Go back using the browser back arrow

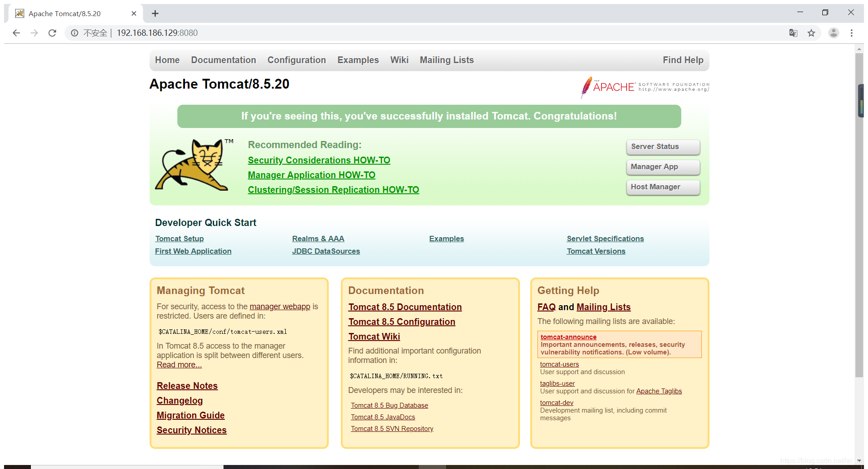[x=17, y=33]
